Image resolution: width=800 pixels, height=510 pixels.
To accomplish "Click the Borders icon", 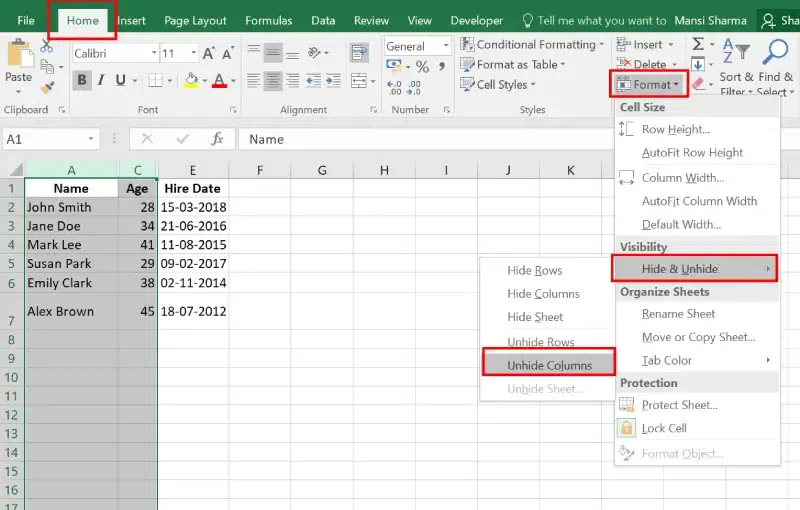I will (x=155, y=80).
